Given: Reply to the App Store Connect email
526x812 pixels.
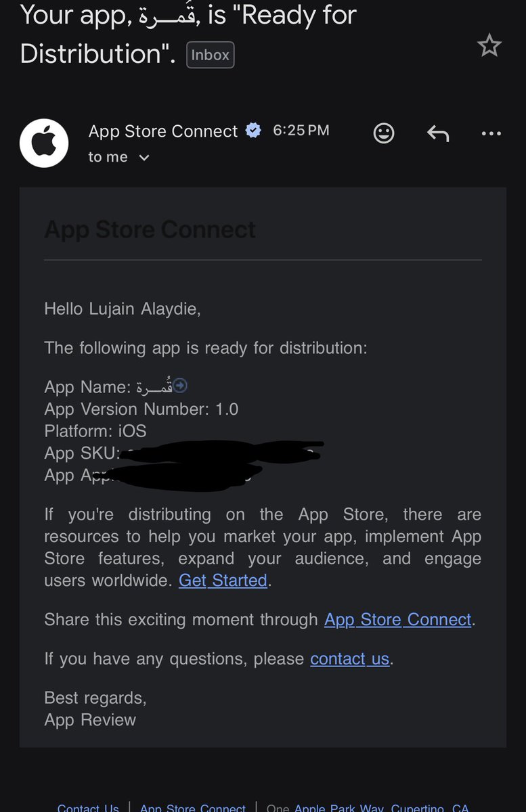Looking at the screenshot, I should pos(438,134).
